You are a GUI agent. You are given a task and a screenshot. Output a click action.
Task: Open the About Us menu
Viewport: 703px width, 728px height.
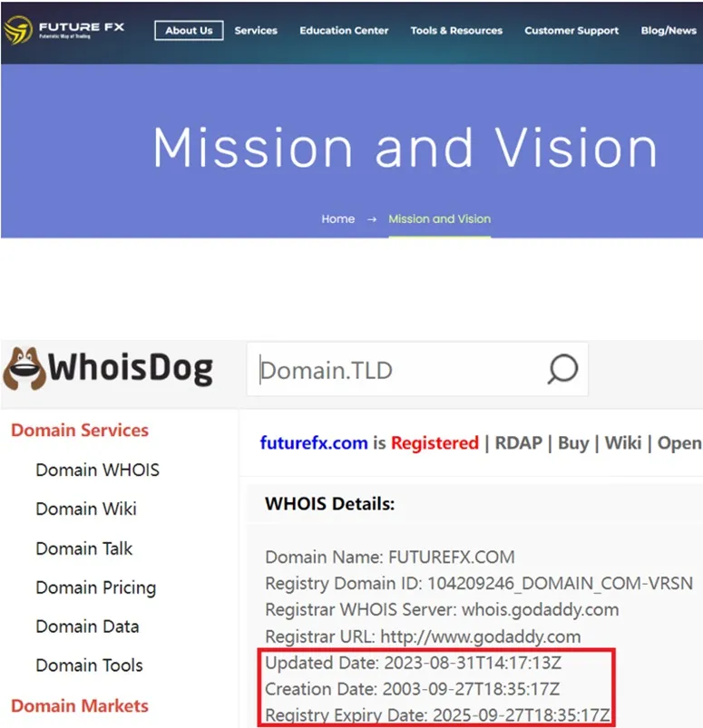(189, 31)
